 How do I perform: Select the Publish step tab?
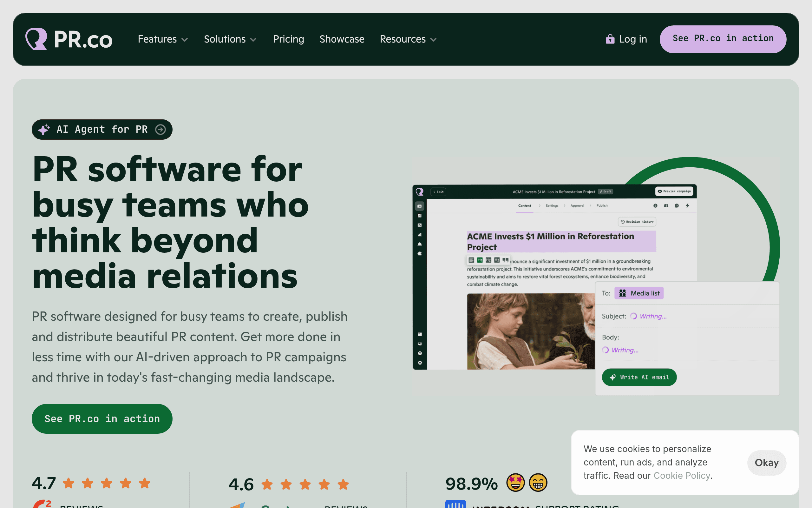602,206
